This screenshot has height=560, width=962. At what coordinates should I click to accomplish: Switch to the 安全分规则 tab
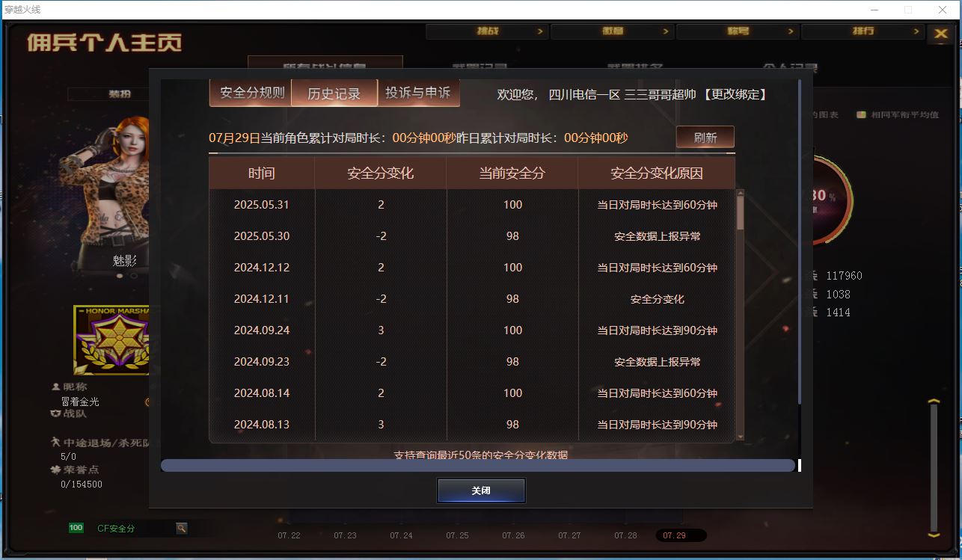pyautogui.click(x=251, y=93)
